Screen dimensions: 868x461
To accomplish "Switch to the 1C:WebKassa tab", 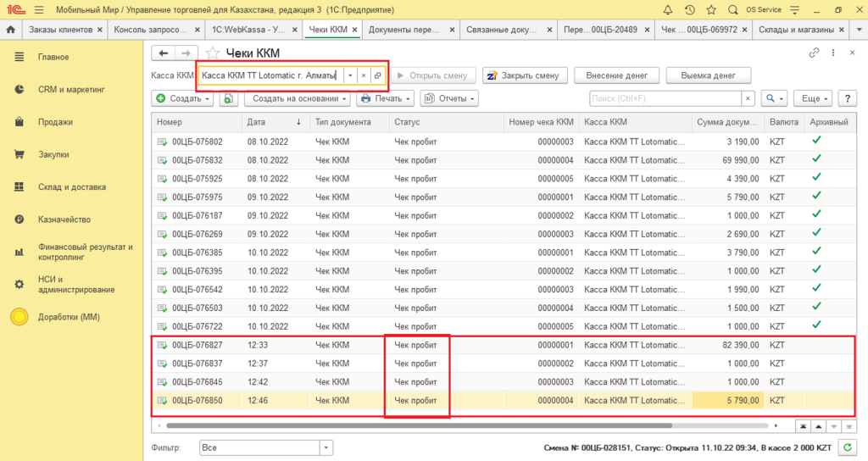I will (248, 30).
